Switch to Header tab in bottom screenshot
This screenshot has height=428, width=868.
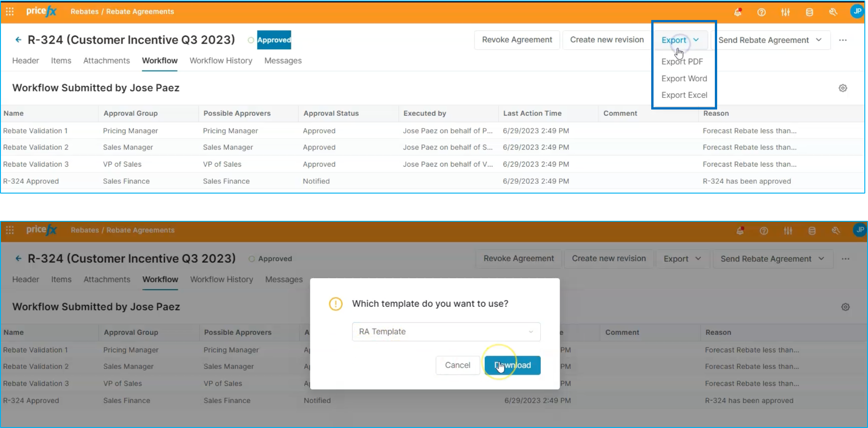coord(25,279)
